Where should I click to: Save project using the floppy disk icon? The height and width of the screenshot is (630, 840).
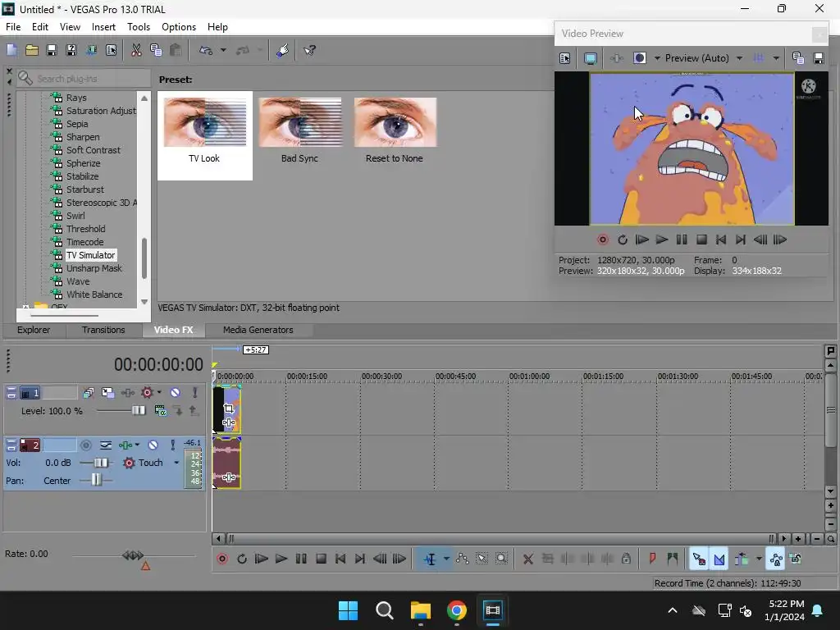point(52,50)
